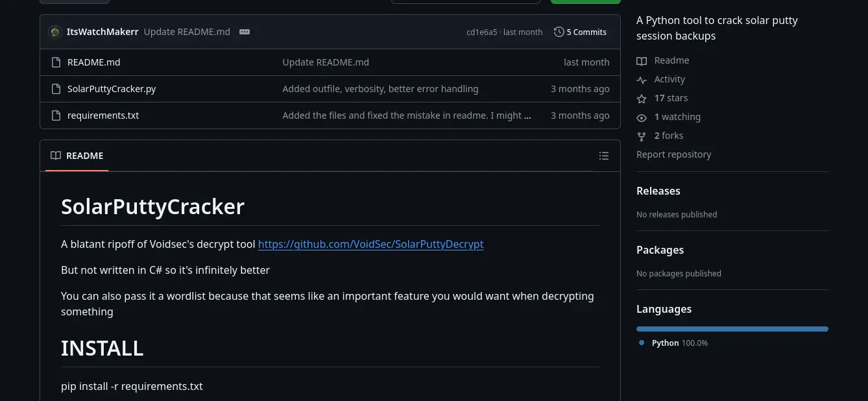The image size is (868, 401).
Task: Click the README.md file icon
Action: pos(56,62)
